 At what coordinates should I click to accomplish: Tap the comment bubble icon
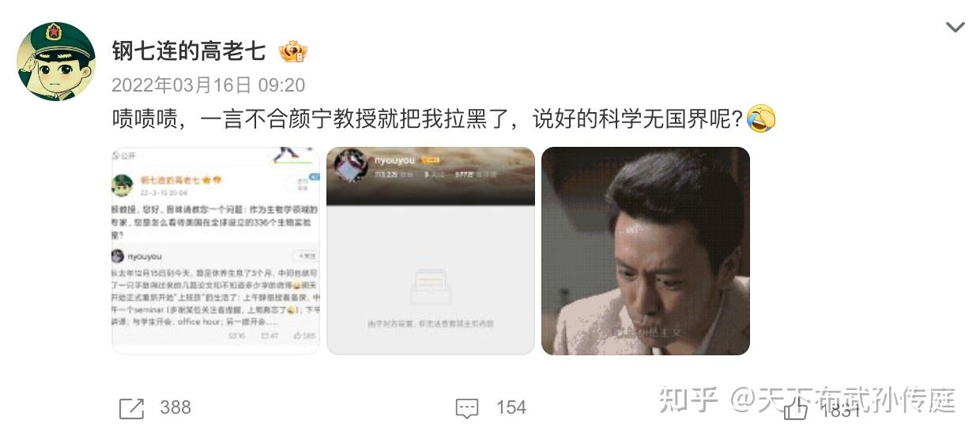click(467, 409)
